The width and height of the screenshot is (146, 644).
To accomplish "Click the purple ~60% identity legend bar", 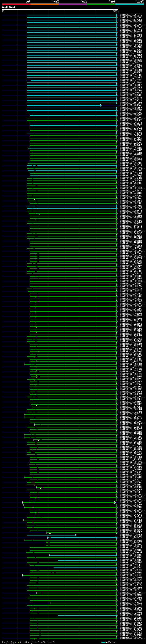I will tap(73, 4).
